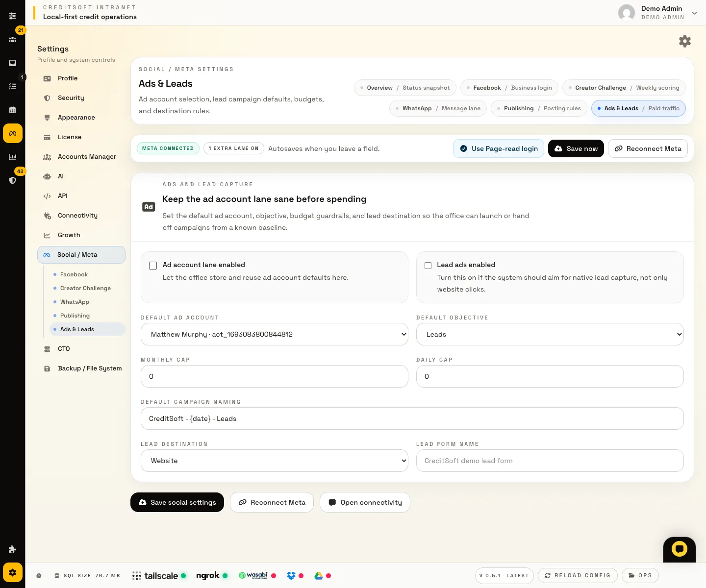The width and height of the screenshot is (706, 588).
Task: Switch to the Publishing posting rules tab
Action: [539, 108]
